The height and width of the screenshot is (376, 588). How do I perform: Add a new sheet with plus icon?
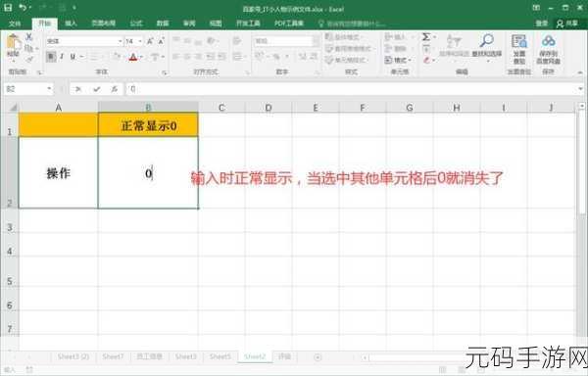[318, 357]
